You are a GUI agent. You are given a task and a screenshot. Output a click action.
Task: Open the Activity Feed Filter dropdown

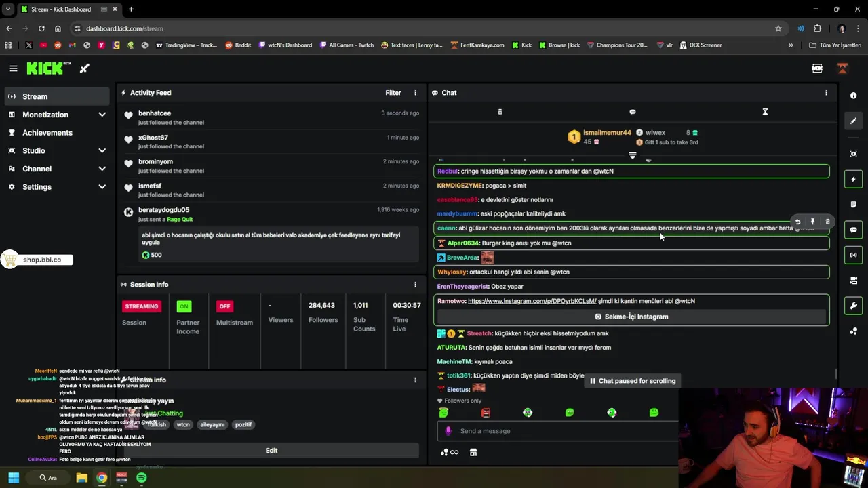(393, 93)
